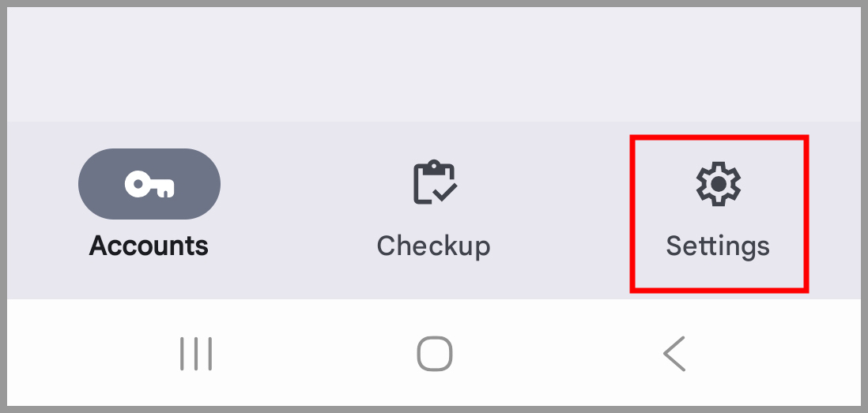868x413 pixels.
Task: Tap the Android home button
Action: [x=435, y=353]
